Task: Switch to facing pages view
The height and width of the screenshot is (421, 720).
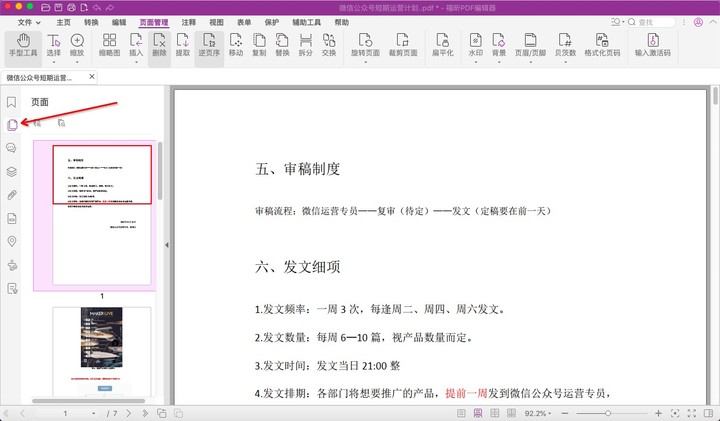Action: [x=495, y=413]
